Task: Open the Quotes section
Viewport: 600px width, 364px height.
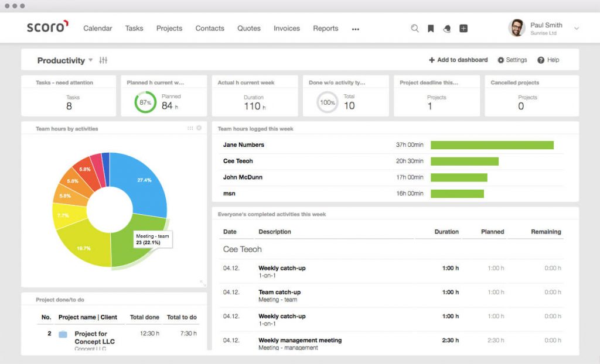Action: click(248, 28)
